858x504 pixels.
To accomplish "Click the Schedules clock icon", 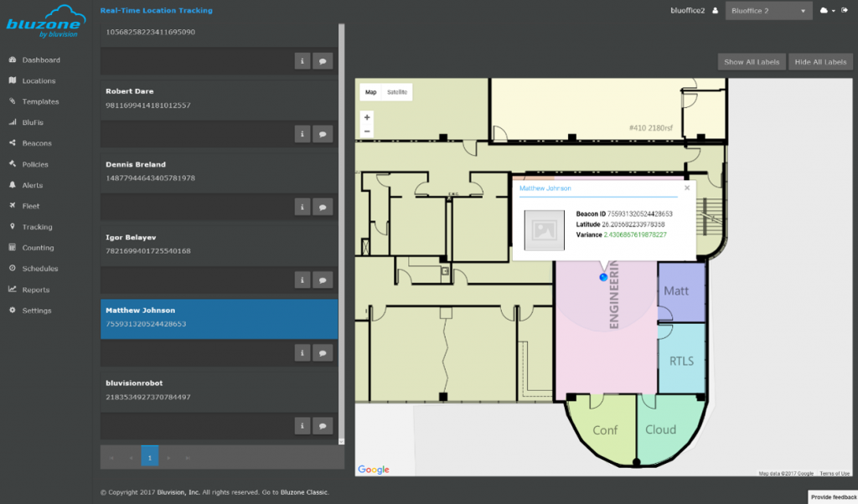I will tap(12, 268).
